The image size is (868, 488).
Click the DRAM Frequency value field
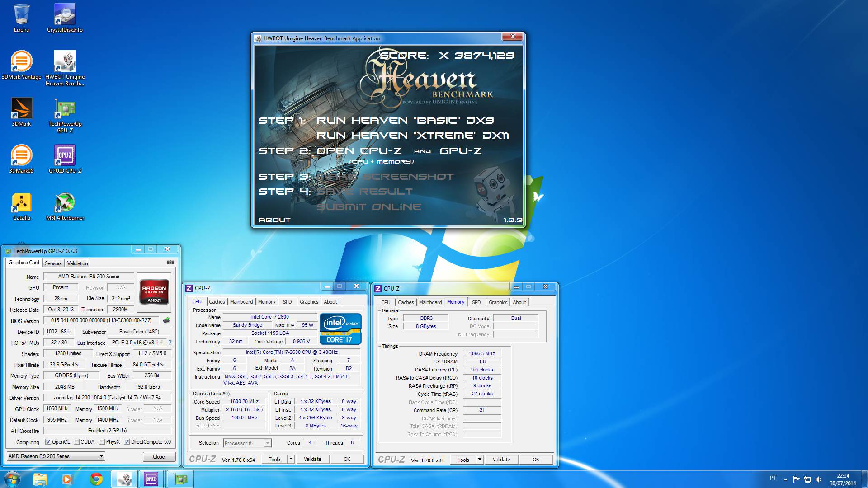[482, 354]
